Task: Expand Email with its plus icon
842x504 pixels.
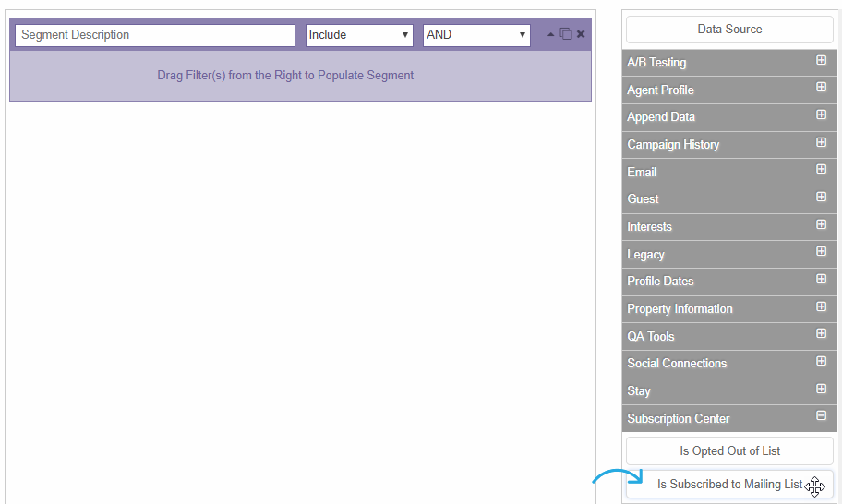Action: pos(821,169)
